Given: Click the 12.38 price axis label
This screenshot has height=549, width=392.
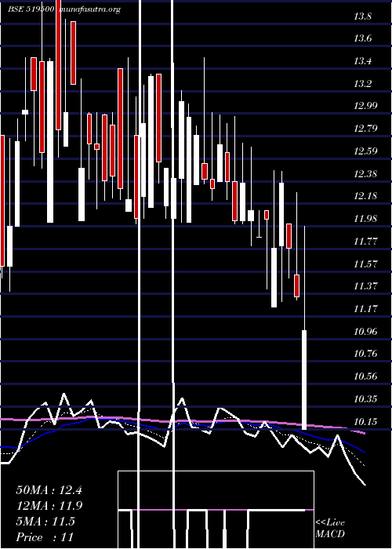Looking at the screenshot, I should point(365,173).
